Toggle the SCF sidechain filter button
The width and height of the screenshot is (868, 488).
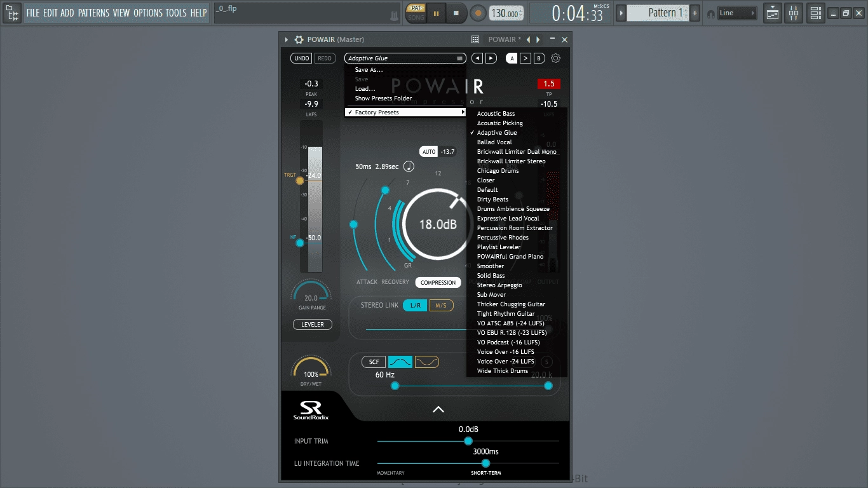(374, 362)
